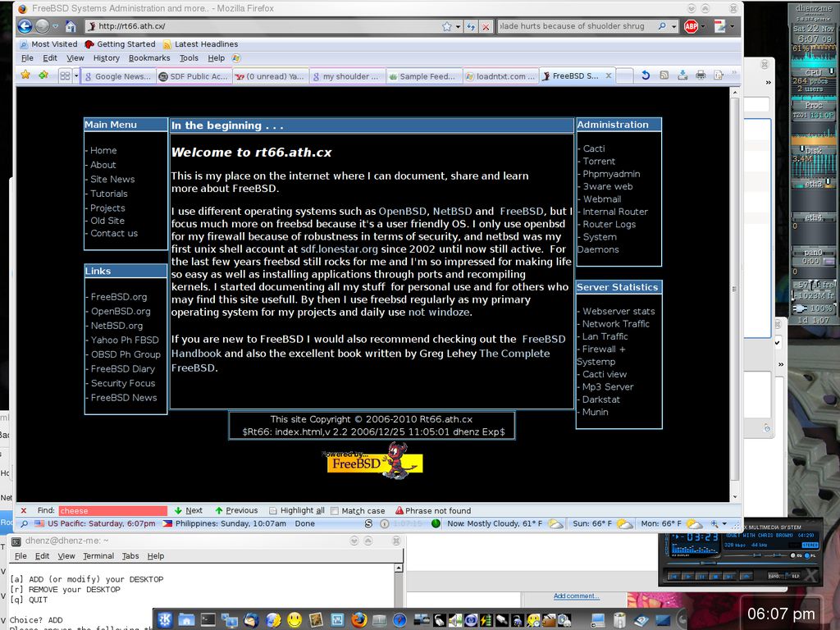Click the feed subscribe icon in tab toolbar
Viewport: 840px width, 630px height.
664,75
